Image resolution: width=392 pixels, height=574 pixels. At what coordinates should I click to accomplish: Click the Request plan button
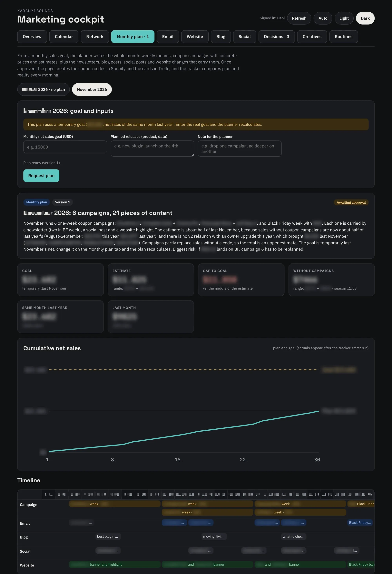coord(41,176)
